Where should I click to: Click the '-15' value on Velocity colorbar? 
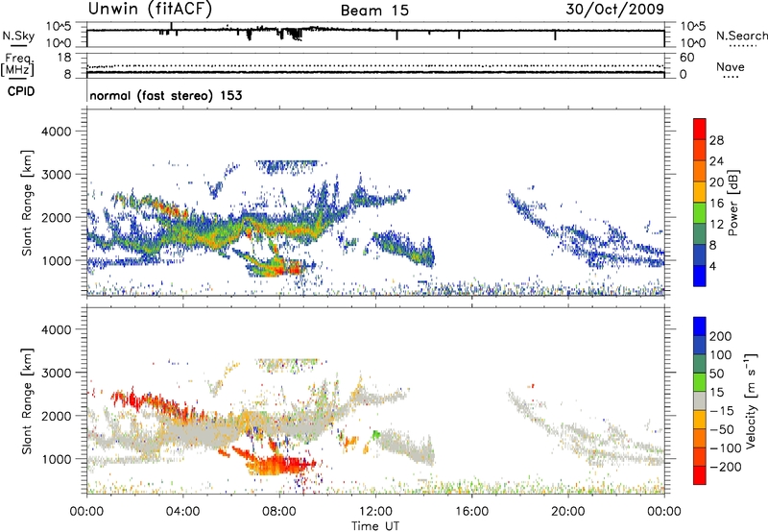(722, 410)
